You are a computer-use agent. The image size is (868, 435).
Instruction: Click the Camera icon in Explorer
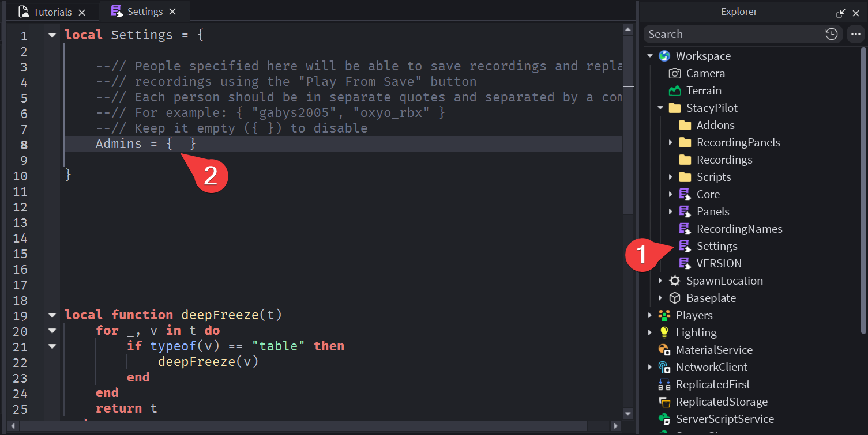coord(674,73)
